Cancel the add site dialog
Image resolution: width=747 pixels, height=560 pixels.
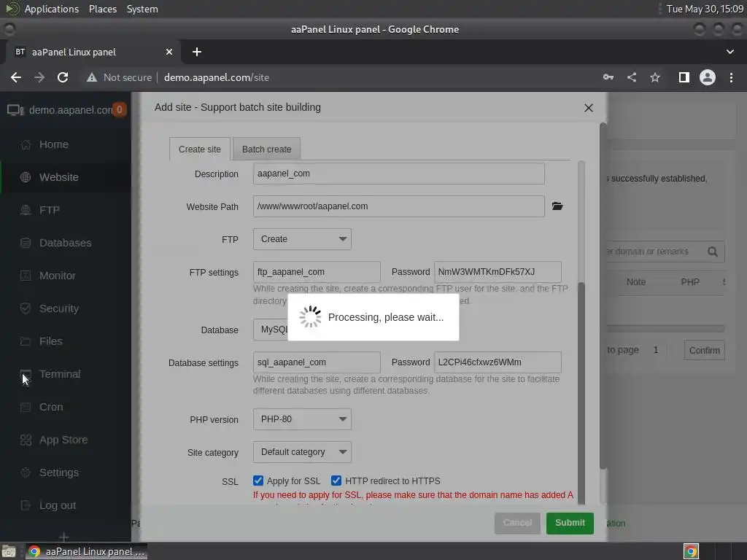click(x=517, y=523)
